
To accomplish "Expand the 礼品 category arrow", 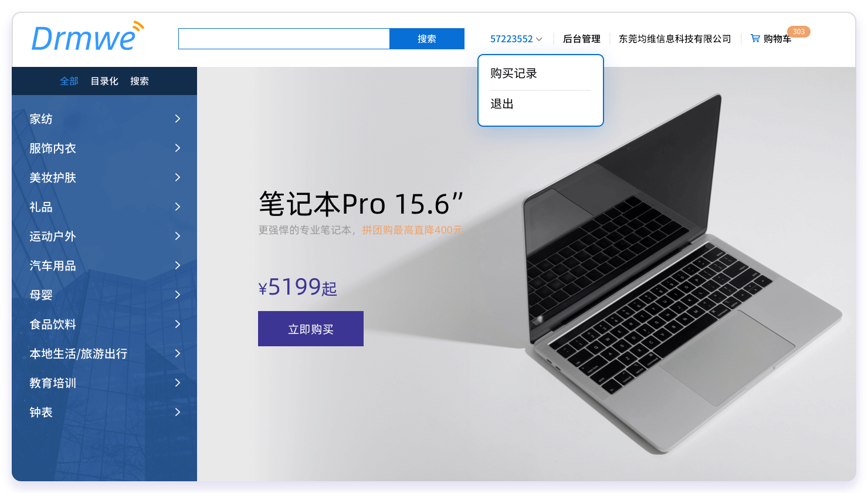I will pyautogui.click(x=178, y=207).
